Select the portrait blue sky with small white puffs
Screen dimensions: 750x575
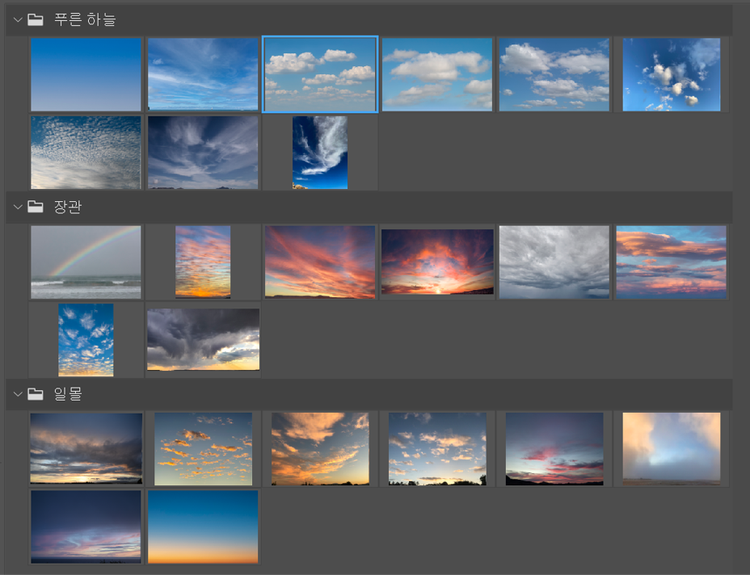(86, 340)
